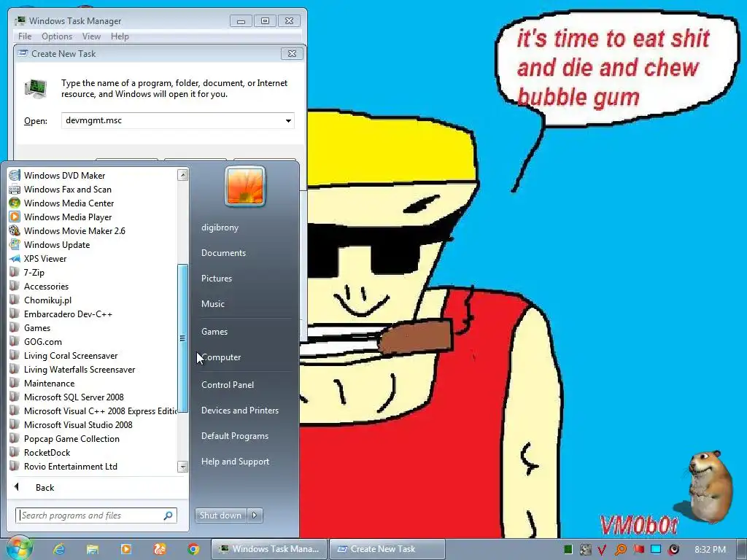Open Popcap Game Collection folder
Screen dimensions: 747x560
pyautogui.click(x=71, y=438)
